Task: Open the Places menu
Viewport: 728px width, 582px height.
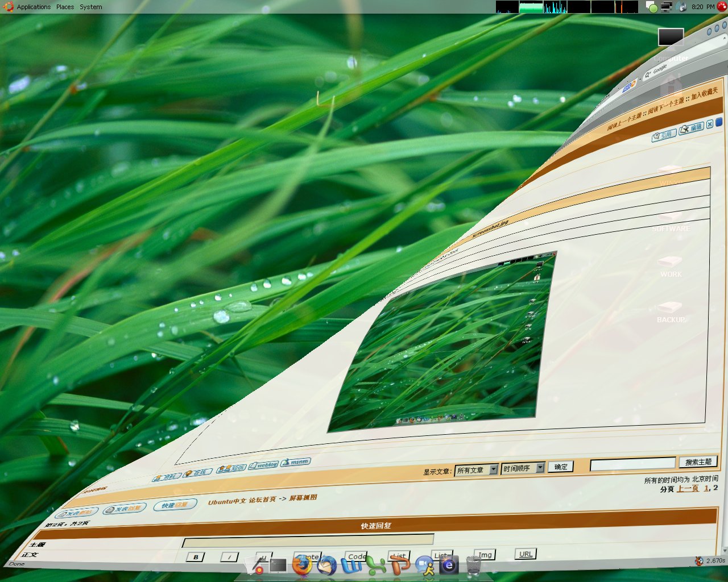Action: [x=65, y=7]
